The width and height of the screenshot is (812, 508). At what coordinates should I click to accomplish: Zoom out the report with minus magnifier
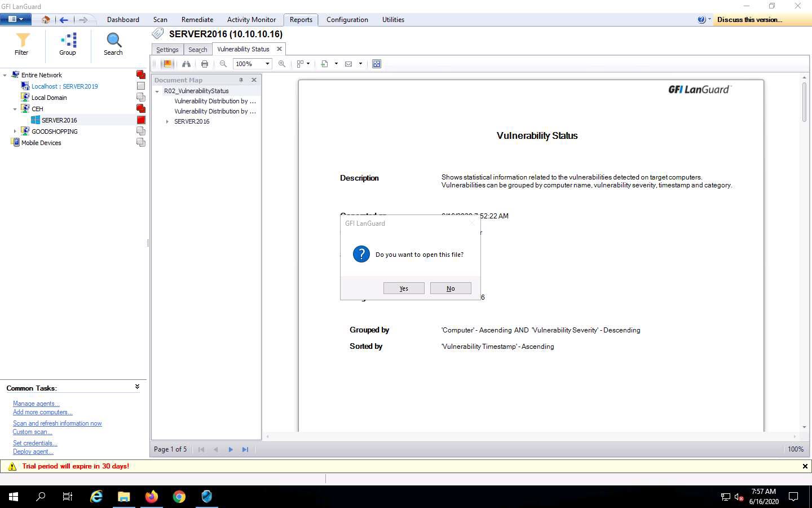click(223, 64)
